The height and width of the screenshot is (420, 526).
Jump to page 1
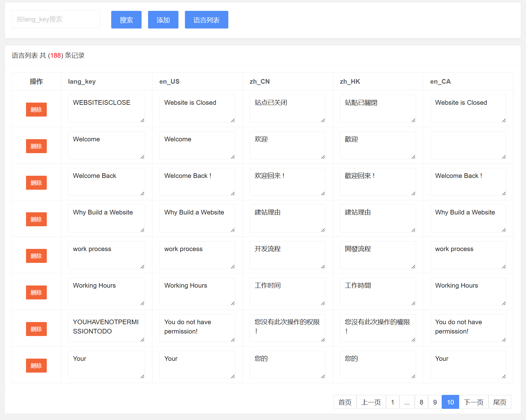tap(392, 402)
